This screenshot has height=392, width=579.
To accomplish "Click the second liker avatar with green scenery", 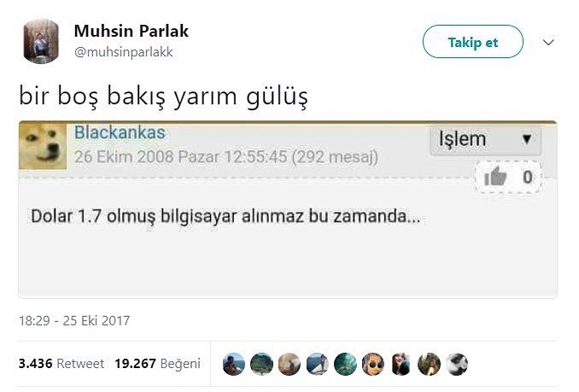I will pos(261,364).
